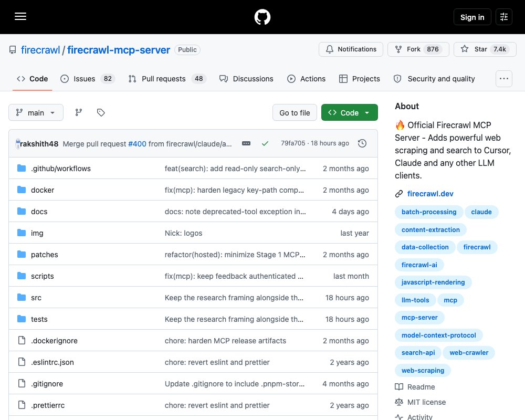This screenshot has height=420, width=525.
Task: Open the docker folder
Action: (x=43, y=190)
